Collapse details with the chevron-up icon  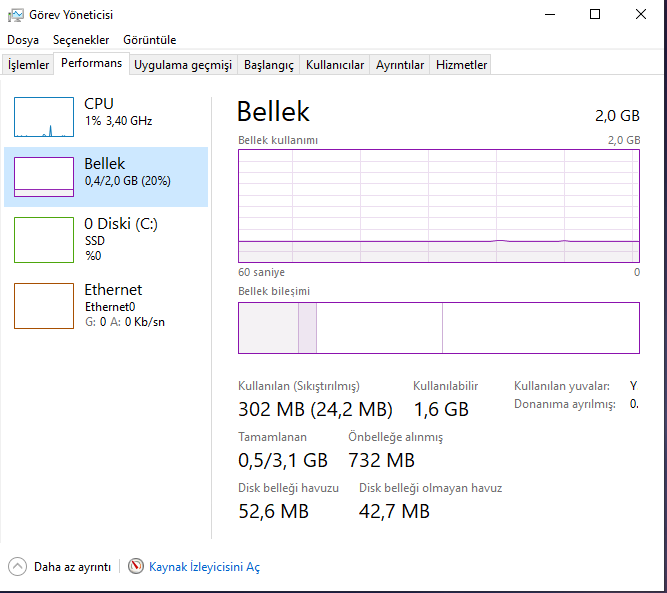18,566
